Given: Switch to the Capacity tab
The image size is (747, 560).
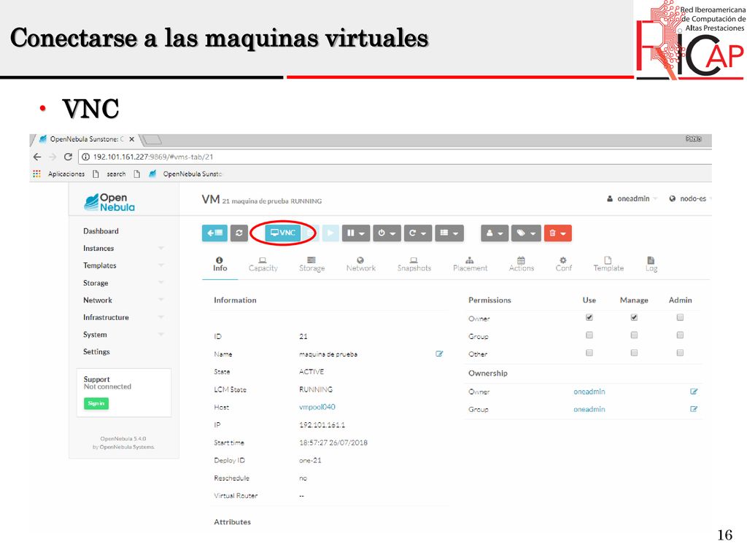Looking at the screenshot, I should coord(263,264).
